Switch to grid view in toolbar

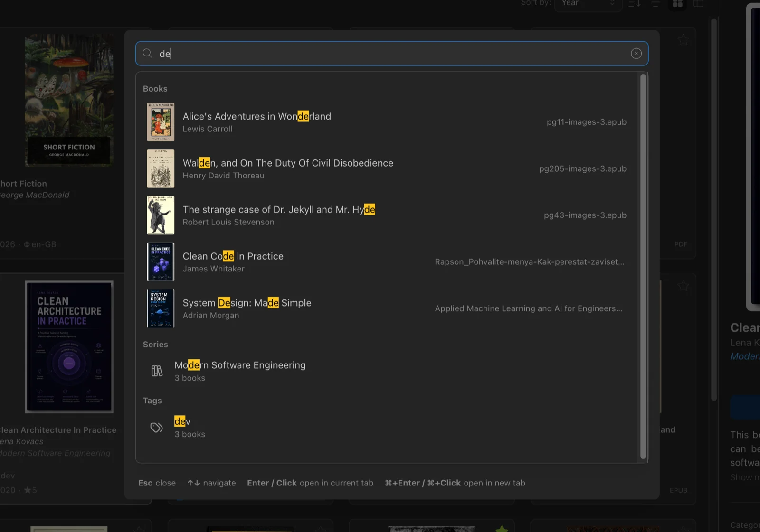tap(678, 4)
